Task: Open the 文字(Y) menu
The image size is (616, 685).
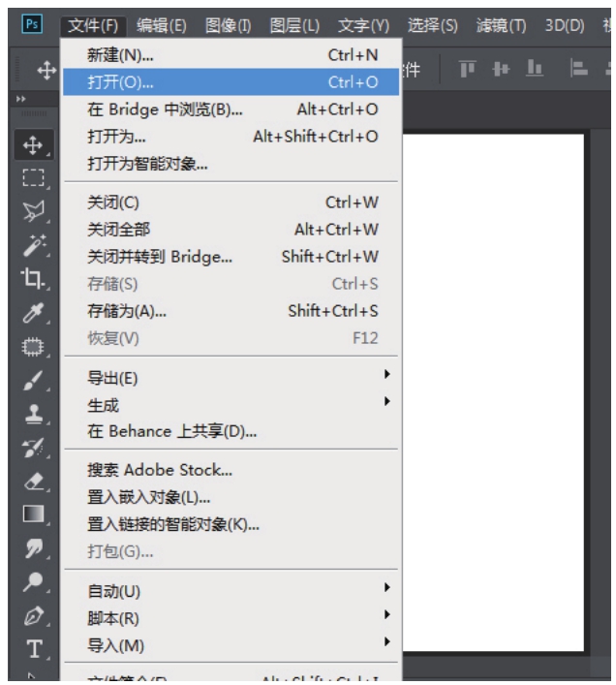Action: [363, 26]
